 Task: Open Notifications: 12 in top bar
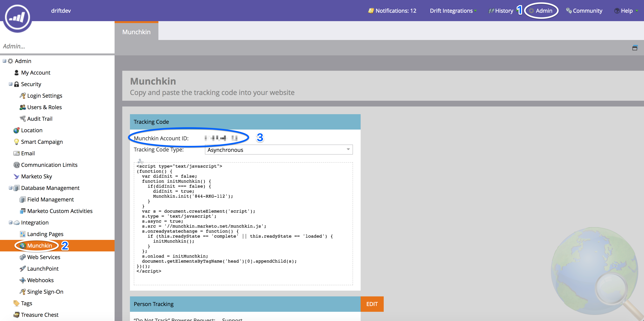392,11
